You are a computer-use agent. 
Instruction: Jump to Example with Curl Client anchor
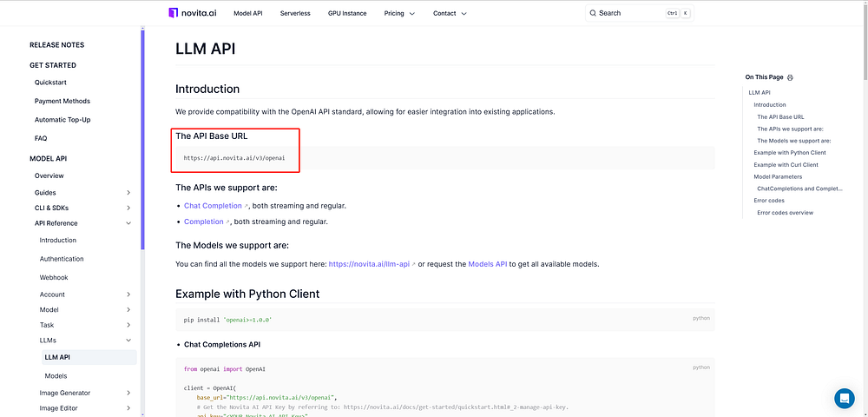(786, 165)
